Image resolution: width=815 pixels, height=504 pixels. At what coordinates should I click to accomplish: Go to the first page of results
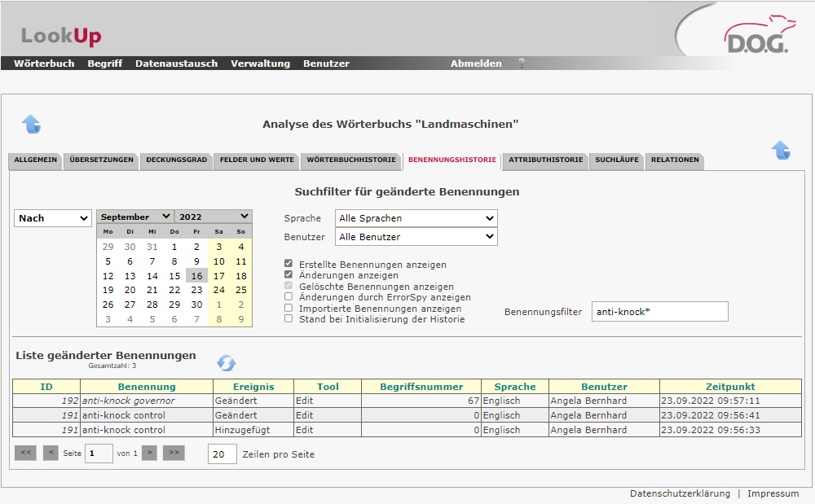pos(25,454)
